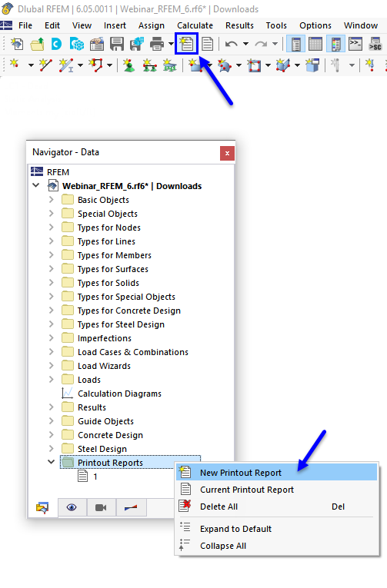Close the Navigator - Data panel

227,153
